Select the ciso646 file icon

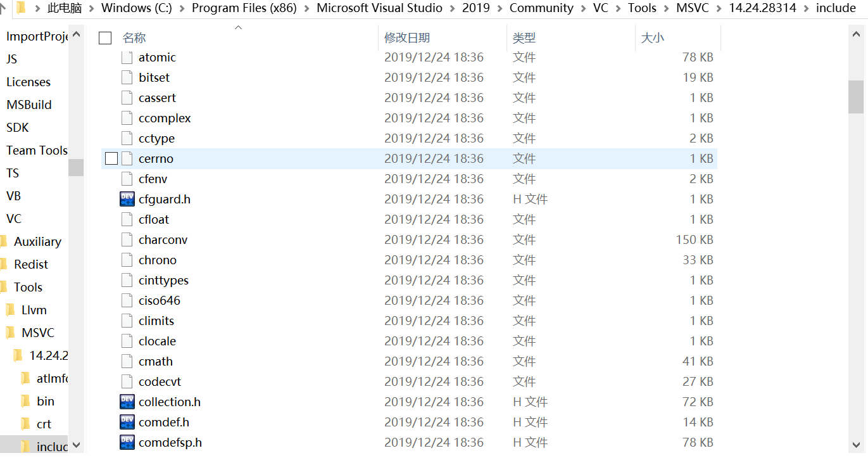click(127, 301)
